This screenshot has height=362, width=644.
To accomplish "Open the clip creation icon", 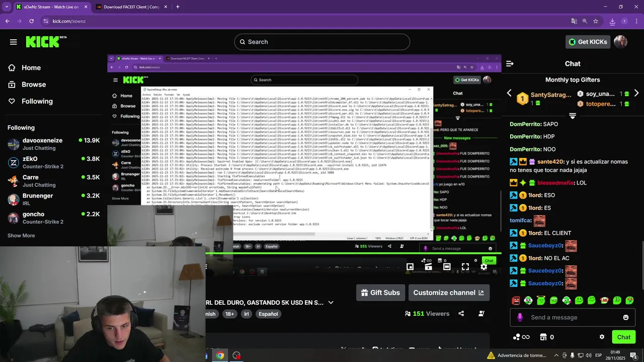I will pyautogui.click(x=428, y=267).
